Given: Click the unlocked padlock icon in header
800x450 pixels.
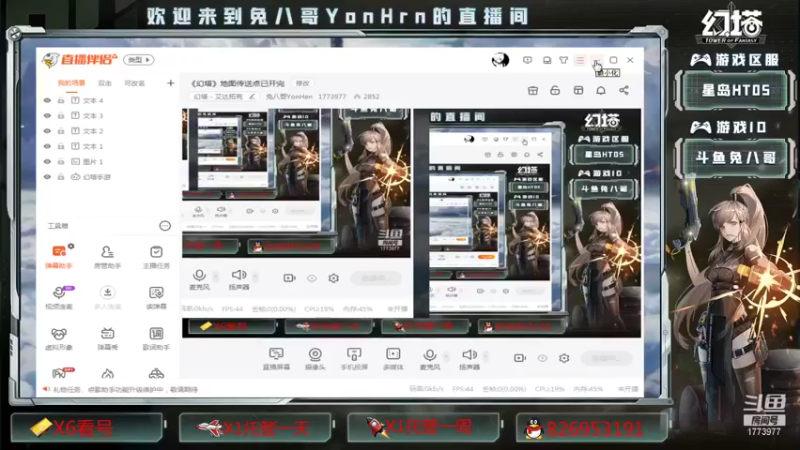Looking at the screenshot, I should tap(555, 90).
